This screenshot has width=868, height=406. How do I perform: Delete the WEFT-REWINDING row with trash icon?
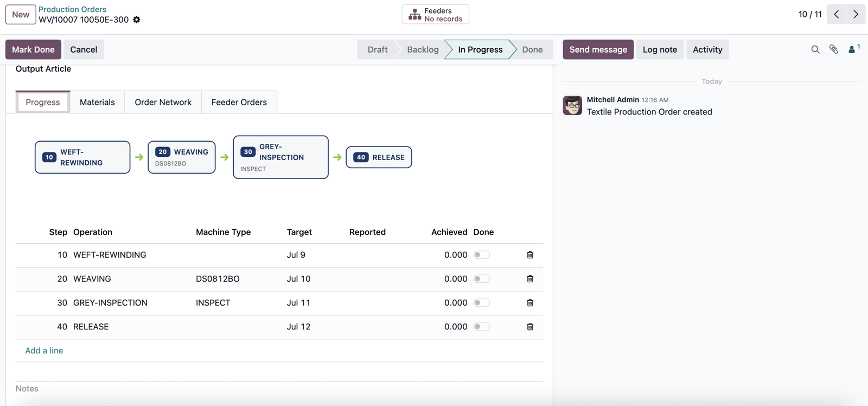coord(530,255)
